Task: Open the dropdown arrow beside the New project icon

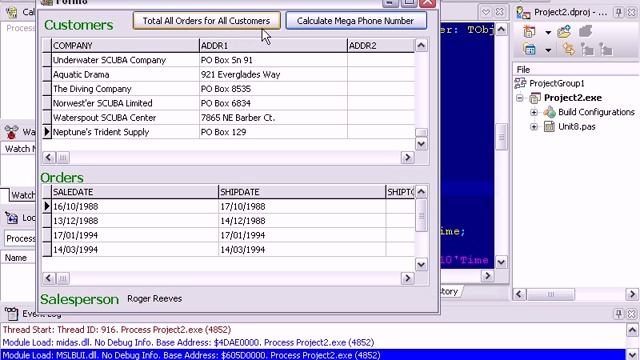Action: click(x=548, y=32)
